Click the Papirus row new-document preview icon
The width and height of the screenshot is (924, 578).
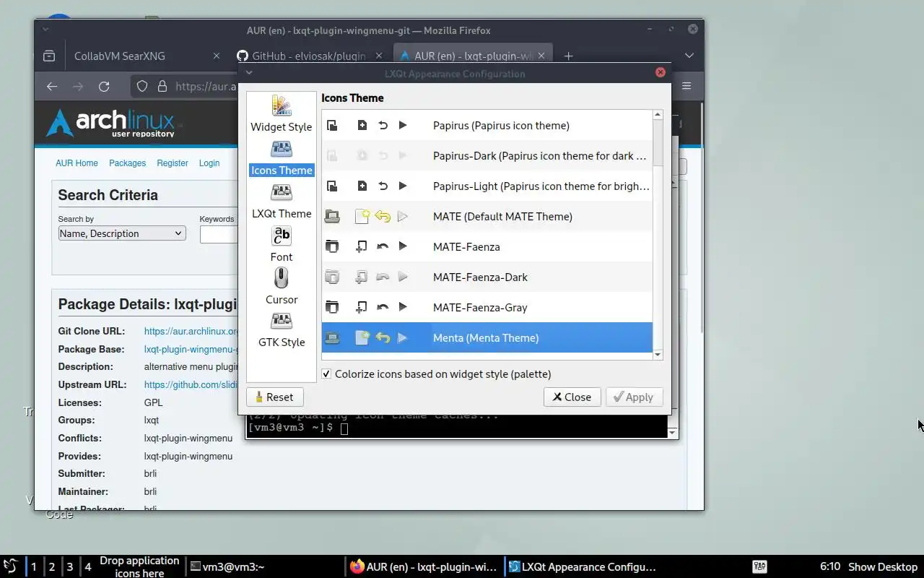tap(362, 125)
